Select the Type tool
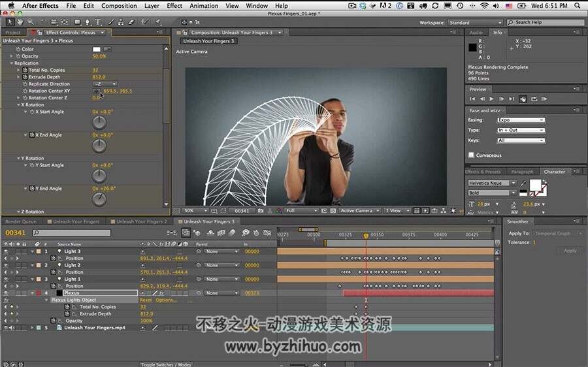The image size is (588, 367). click(98, 22)
